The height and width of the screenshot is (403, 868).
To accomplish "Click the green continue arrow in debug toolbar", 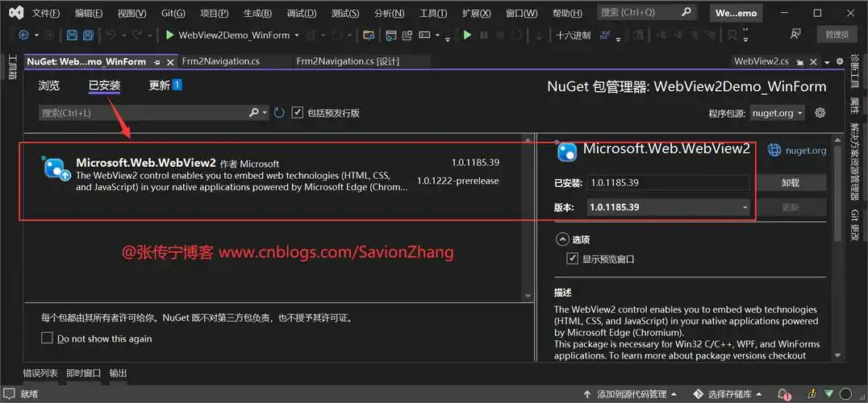I will [x=467, y=35].
